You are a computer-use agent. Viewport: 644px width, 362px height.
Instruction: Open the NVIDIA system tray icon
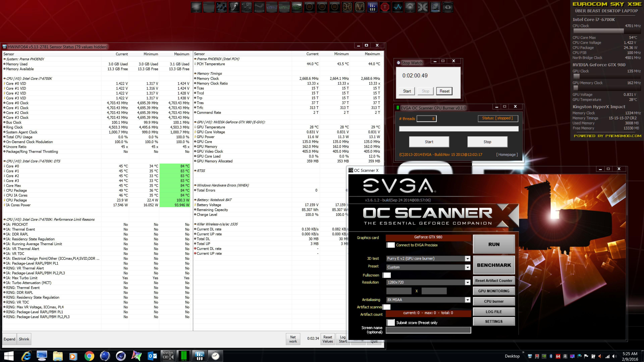click(544, 356)
